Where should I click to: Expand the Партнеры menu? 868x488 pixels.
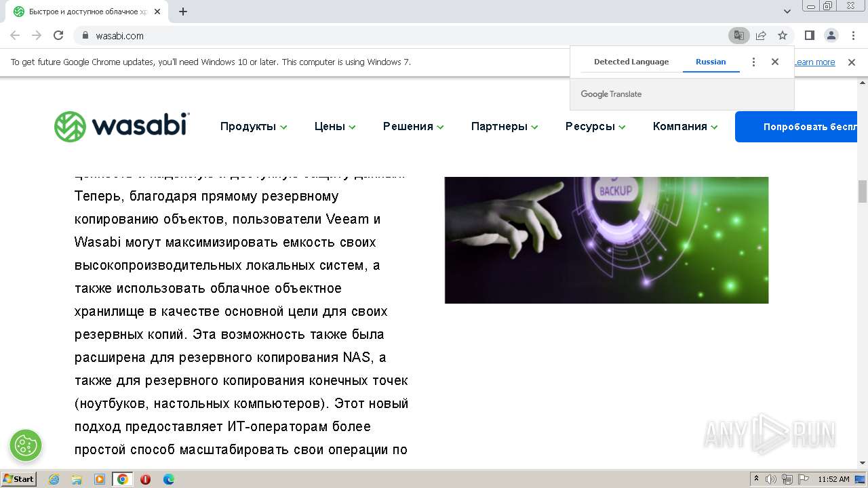505,127
